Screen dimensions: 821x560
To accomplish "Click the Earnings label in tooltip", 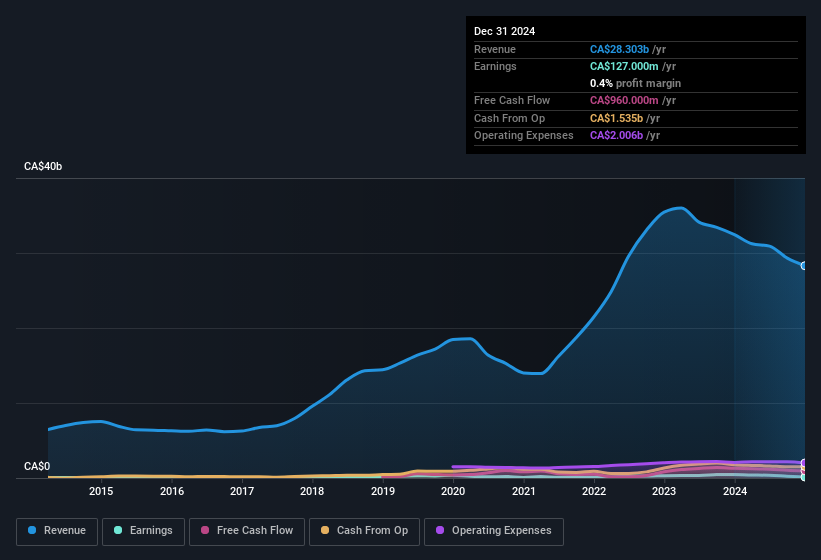I will coord(495,66).
